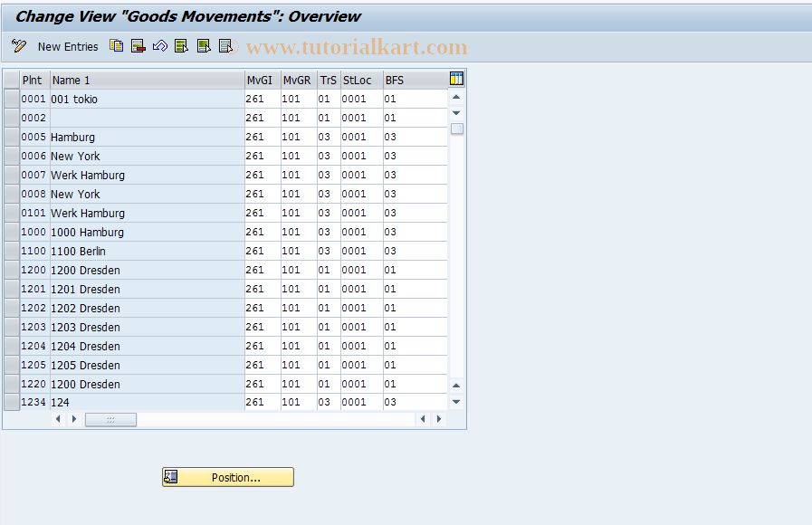Screen dimensions: 812x525
Task: Select row for plant 0002
Action: coord(12,118)
